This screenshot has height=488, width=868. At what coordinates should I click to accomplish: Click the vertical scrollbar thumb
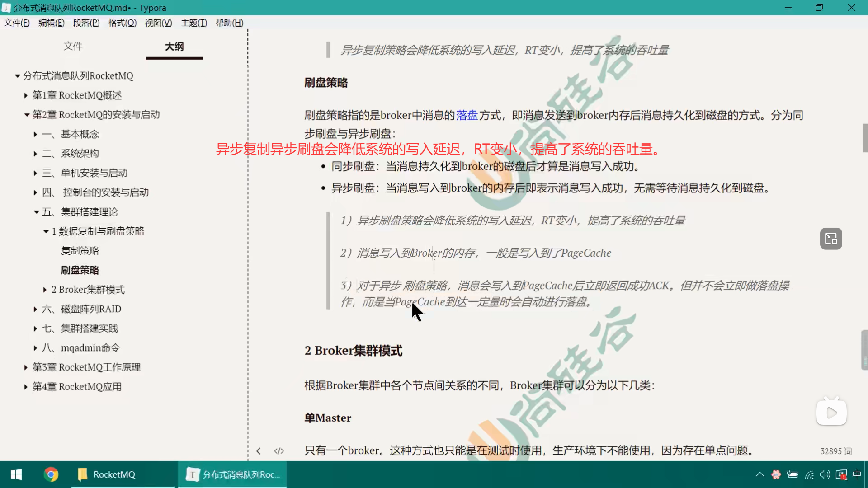[864, 138]
